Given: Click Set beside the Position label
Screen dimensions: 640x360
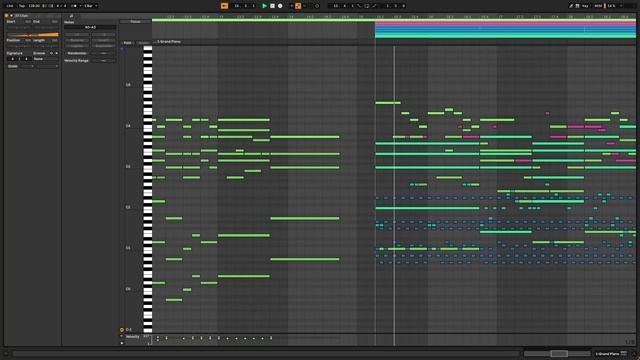Looking at the screenshot, I should 28,40.
